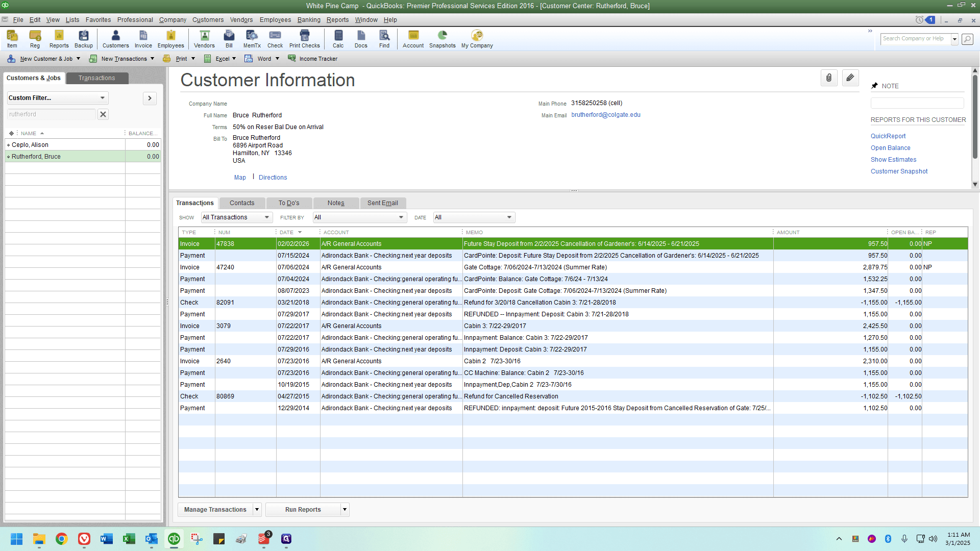Screen dimensions: 980x551
Task: Clear the rutherford search with the X
Action: 103,114
